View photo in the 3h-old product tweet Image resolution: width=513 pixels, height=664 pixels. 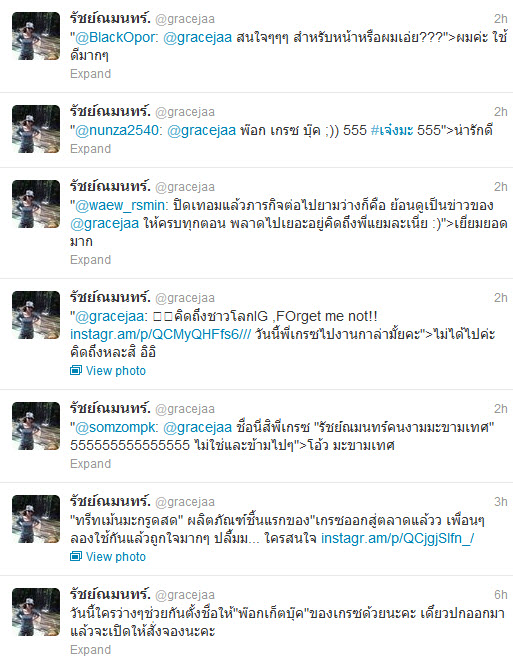[x=116, y=556]
